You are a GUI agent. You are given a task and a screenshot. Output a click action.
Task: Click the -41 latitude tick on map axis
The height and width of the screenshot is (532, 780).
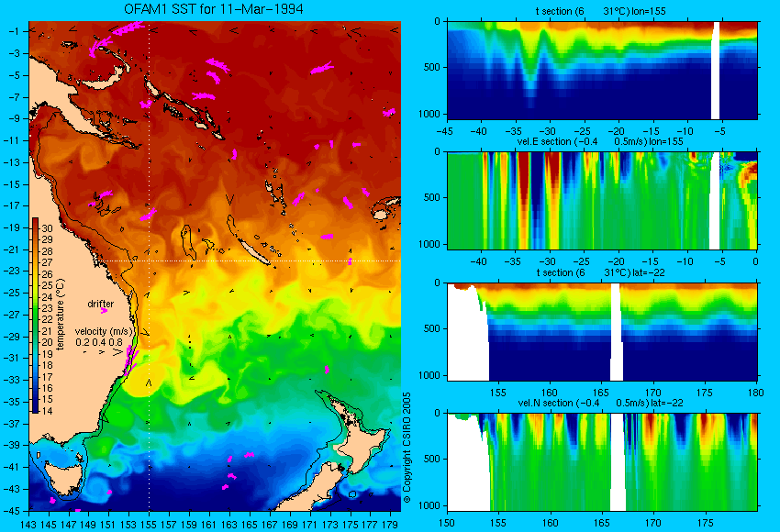coord(12,467)
